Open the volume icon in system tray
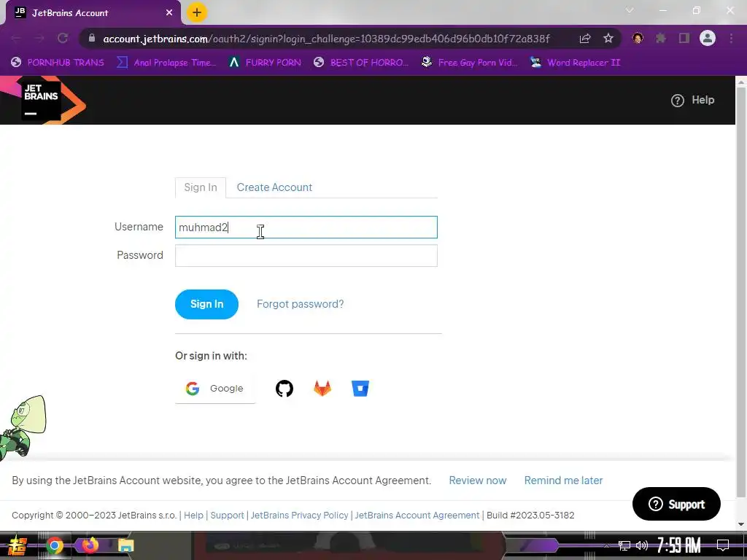The width and height of the screenshot is (747, 560). [x=642, y=545]
